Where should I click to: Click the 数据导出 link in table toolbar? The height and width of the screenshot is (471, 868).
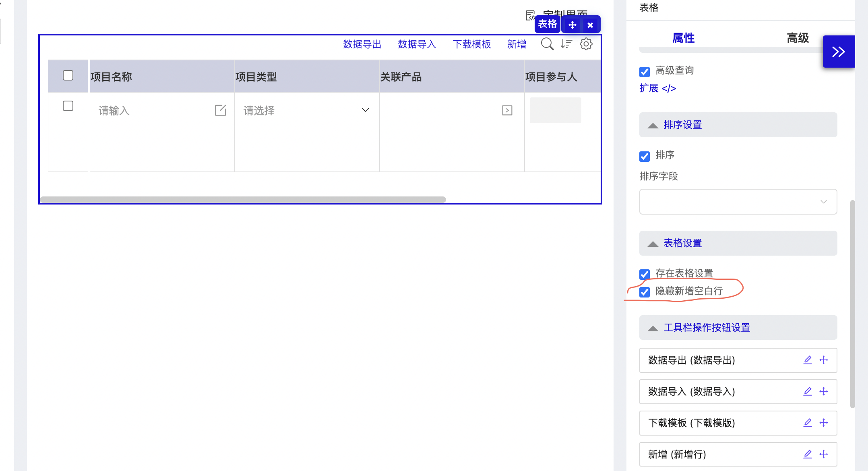pos(362,44)
